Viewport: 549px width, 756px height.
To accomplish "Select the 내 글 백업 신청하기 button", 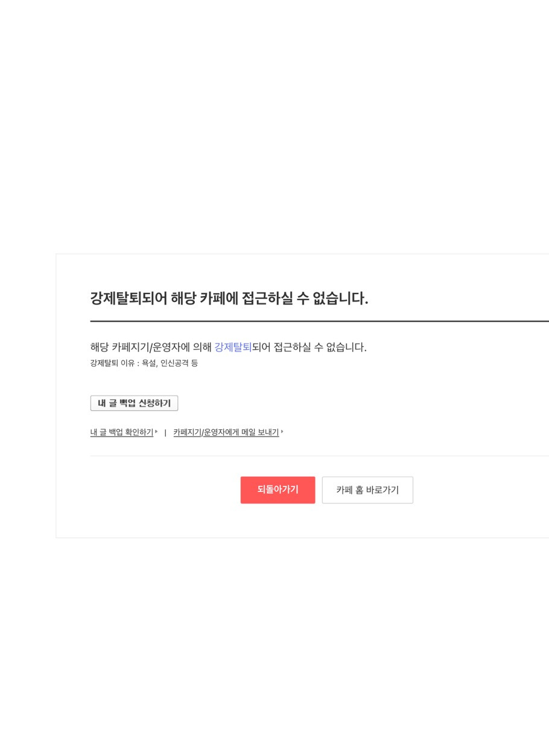I will click(134, 403).
